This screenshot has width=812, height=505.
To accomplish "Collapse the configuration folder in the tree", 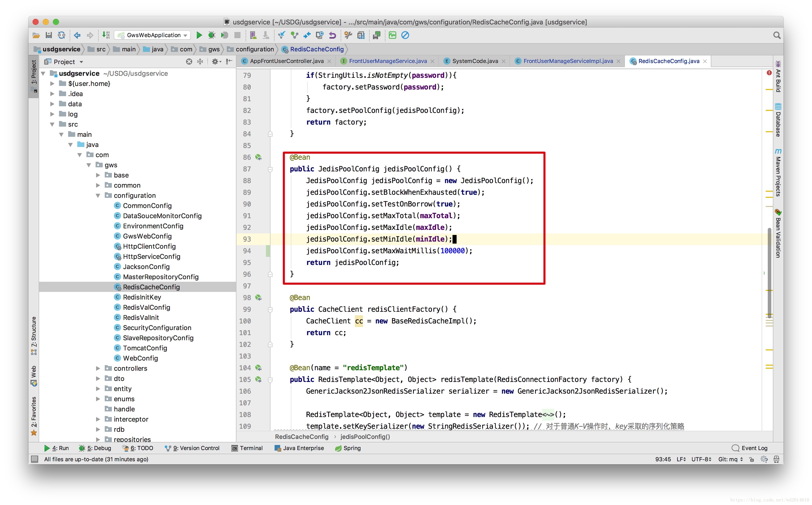I will click(98, 195).
